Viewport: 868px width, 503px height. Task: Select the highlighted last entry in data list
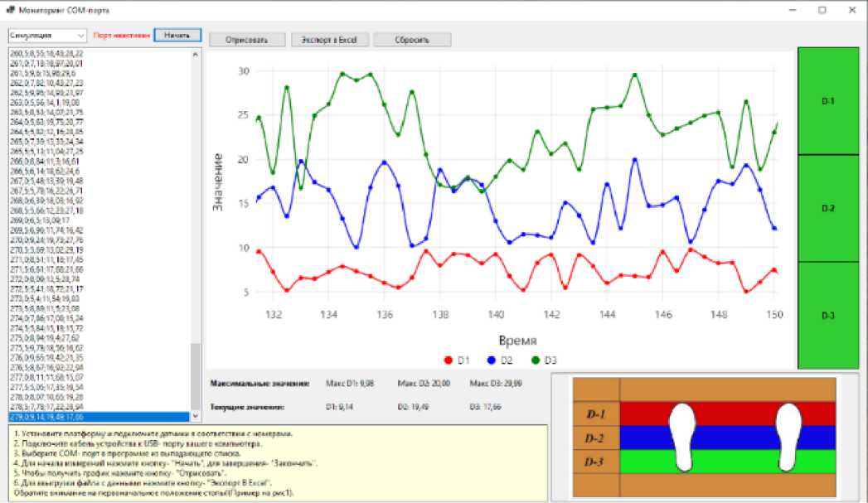pyautogui.click(x=98, y=417)
